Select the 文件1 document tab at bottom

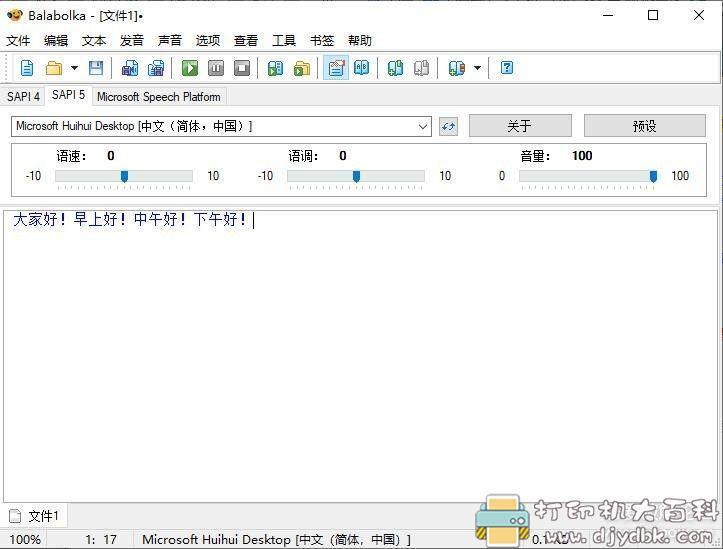[x=35, y=515]
